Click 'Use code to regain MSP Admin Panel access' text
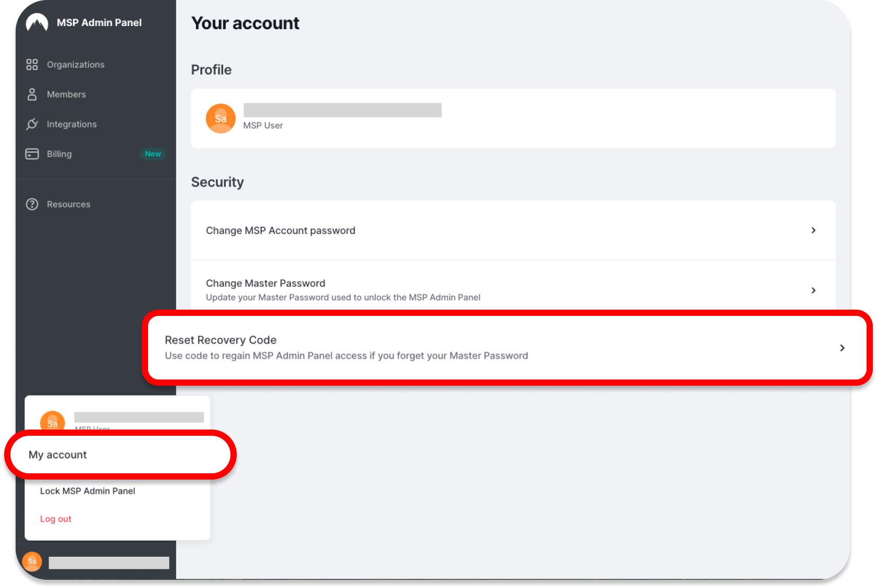This screenshot has width=877, height=588. [x=346, y=356]
